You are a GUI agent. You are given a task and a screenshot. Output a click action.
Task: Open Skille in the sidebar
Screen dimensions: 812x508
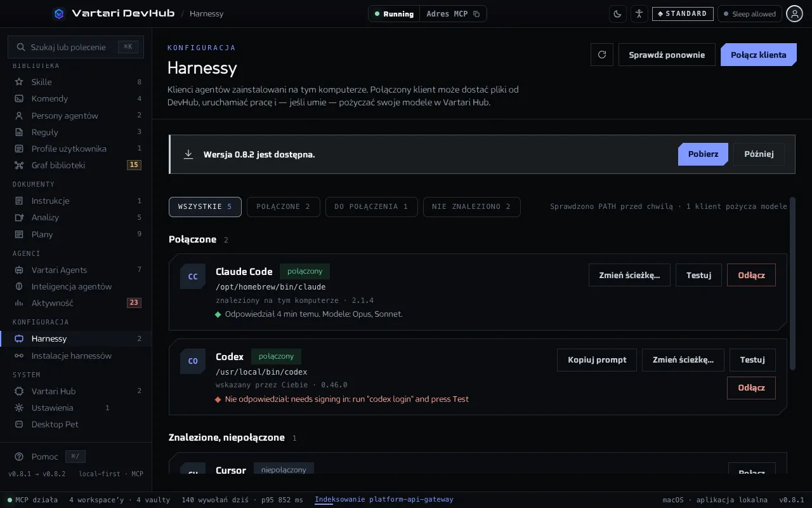pyautogui.click(x=76, y=82)
